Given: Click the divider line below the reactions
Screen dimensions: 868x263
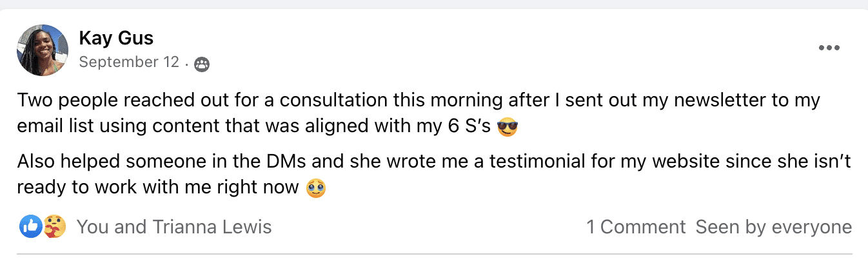Looking at the screenshot, I should click(433, 254).
